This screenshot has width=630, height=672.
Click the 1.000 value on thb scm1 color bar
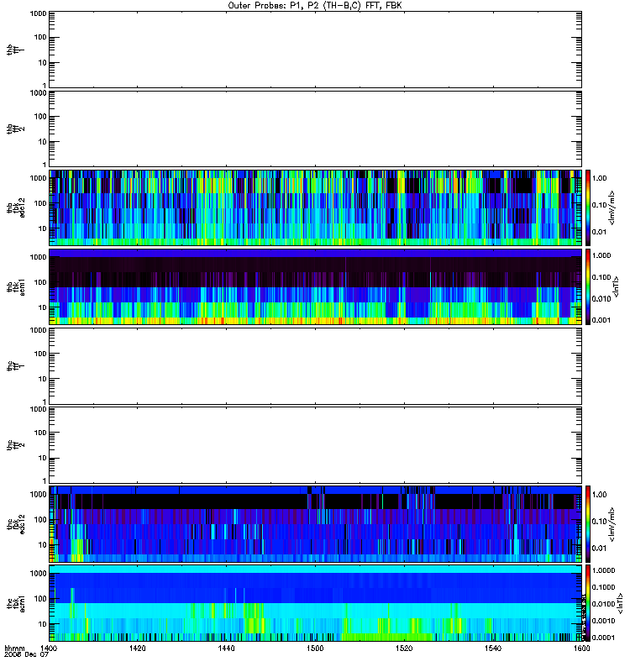click(601, 255)
